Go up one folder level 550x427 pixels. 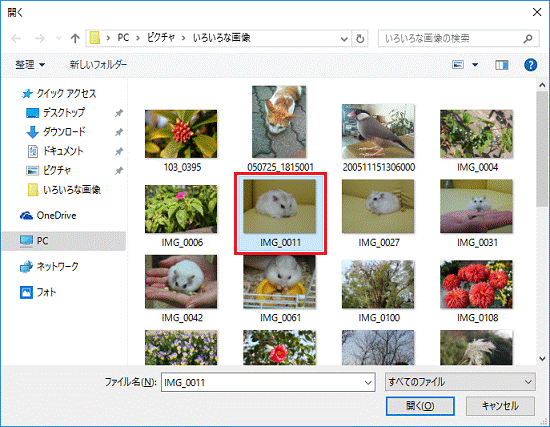tap(75, 38)
